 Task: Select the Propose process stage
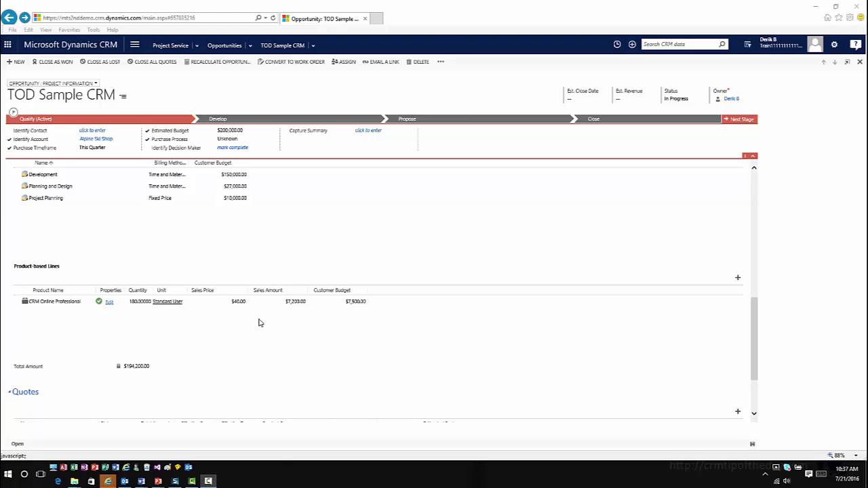[x=479, y=119]
